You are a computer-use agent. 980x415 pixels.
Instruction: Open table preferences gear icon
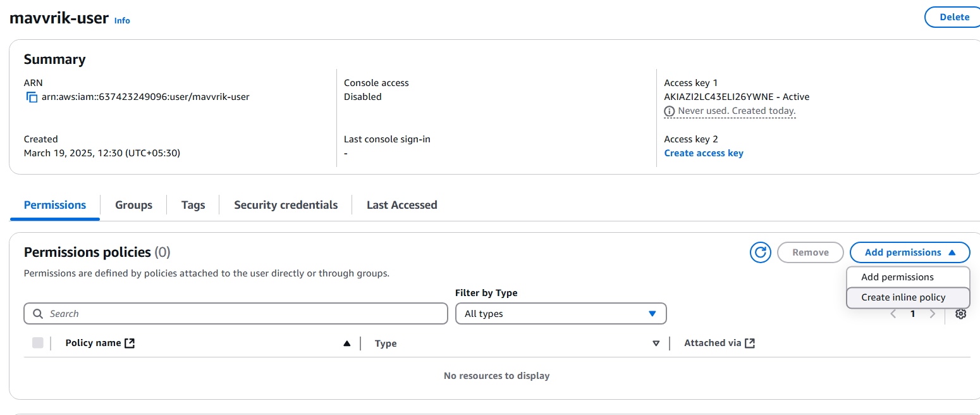[960, 314]
